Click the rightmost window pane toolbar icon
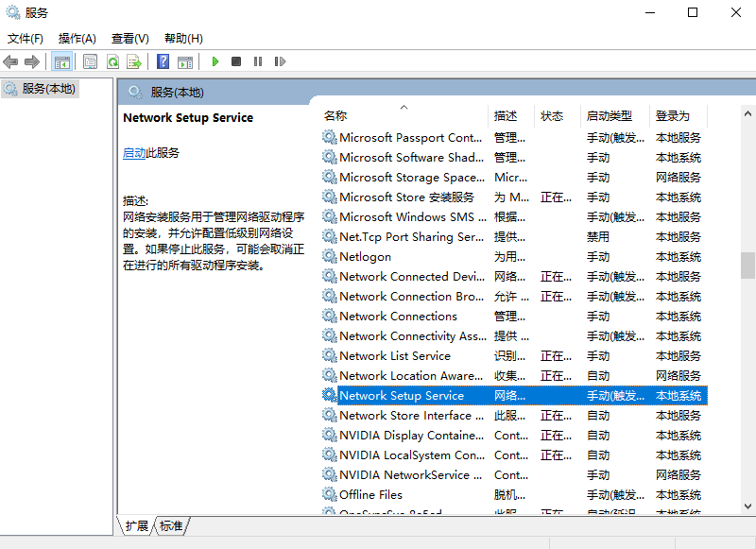This screenshot has height=549, width=756. coord(187,61)
